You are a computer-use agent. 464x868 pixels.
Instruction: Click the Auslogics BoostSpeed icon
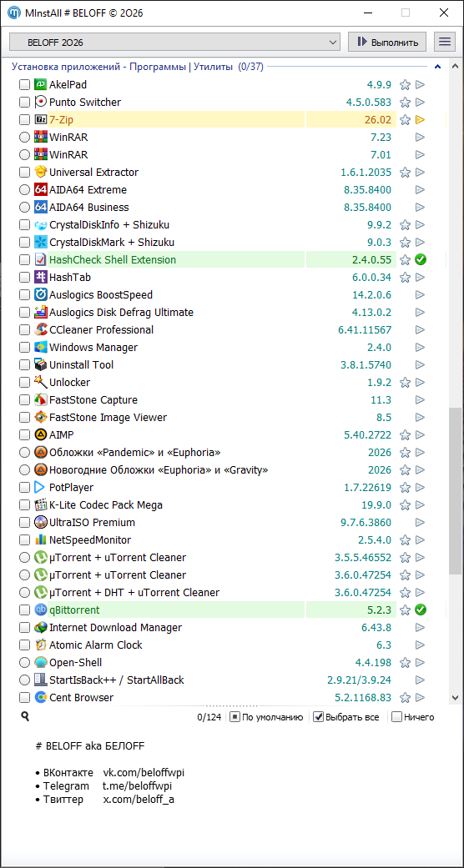click(40, 295)
